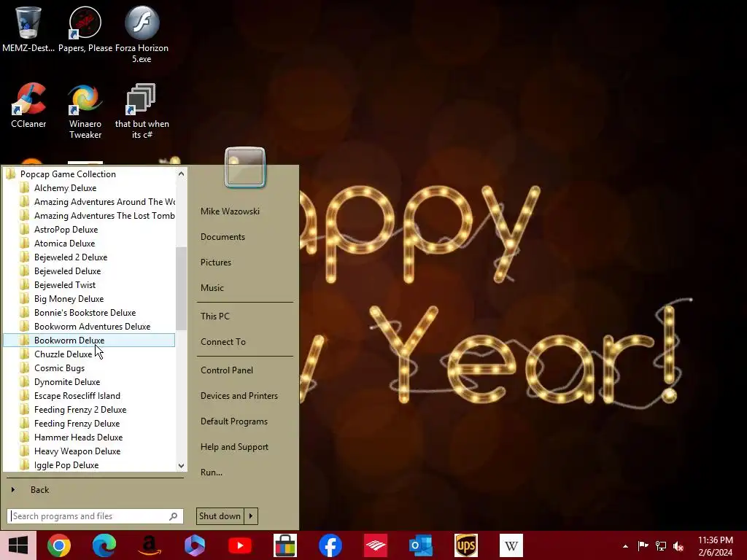Click the programs list scroll-down arrow
This screenshot has width=747, height=560.
(x=181, y=465)
